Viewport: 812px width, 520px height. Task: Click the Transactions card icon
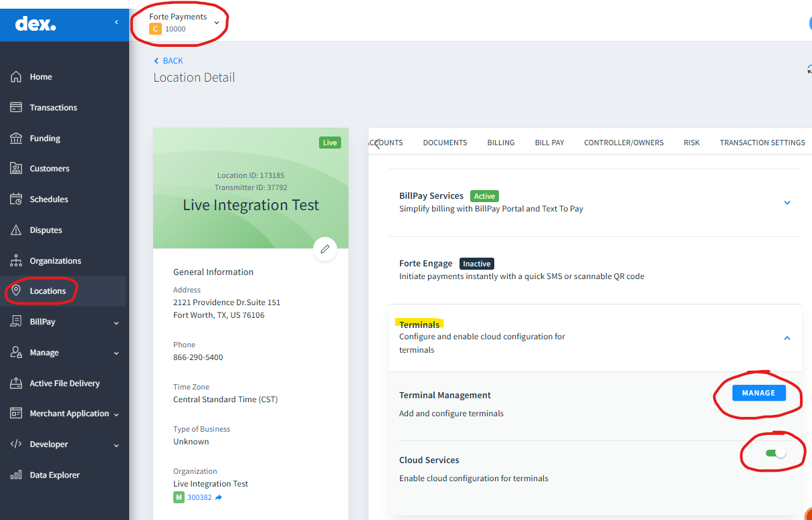(x=16, y=107)
